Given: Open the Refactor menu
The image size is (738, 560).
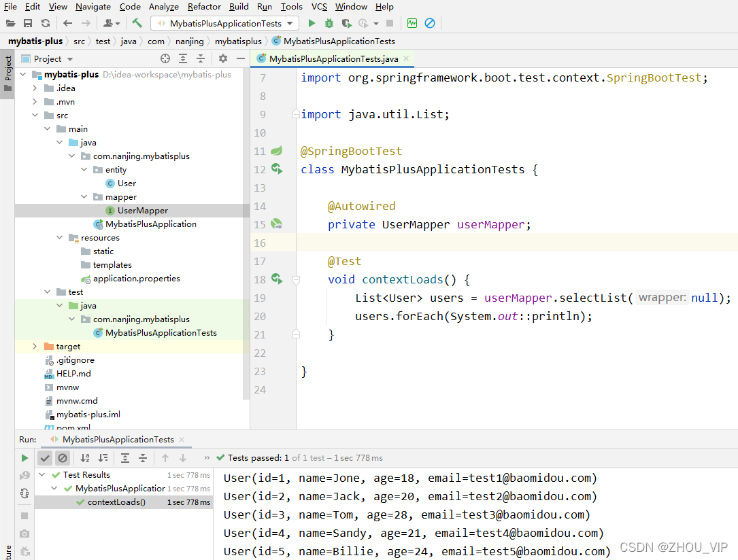Looking at the screenshot, I should pos(204,7).
